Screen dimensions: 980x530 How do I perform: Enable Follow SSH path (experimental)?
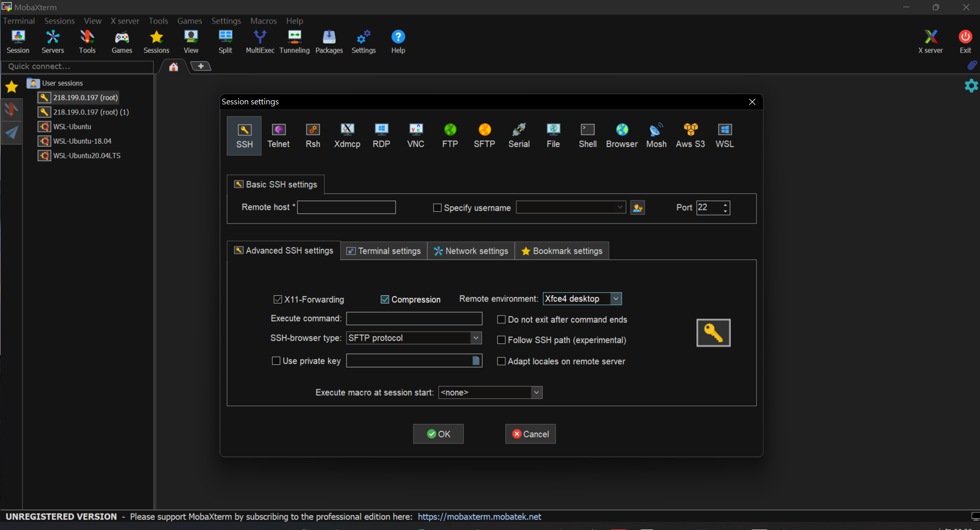pyautogui.click(x=502, y=340)
